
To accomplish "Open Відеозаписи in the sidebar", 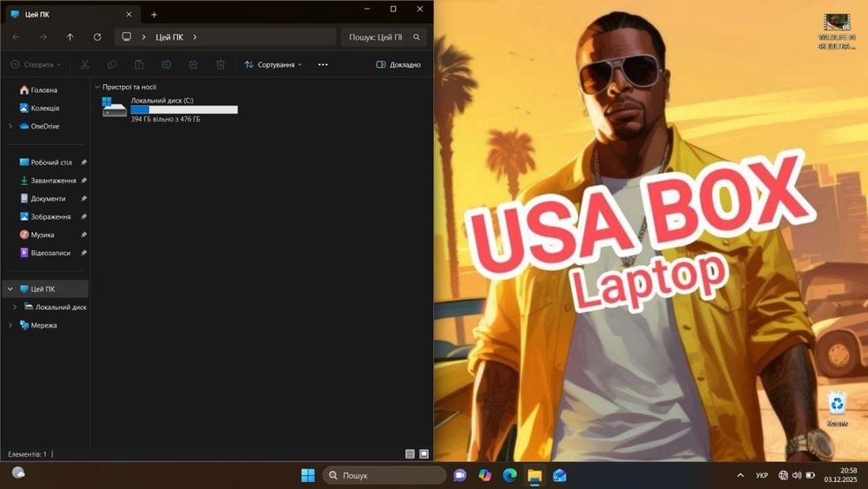I will [x=50, y=253].
